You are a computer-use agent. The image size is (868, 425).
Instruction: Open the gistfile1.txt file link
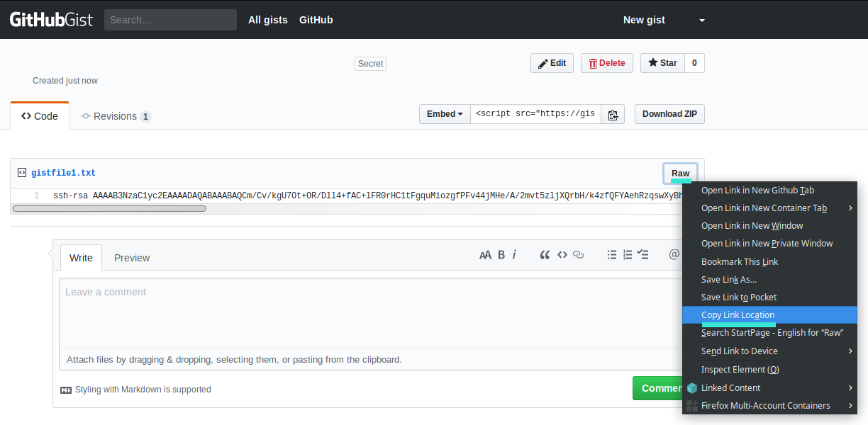click(62, 172)
